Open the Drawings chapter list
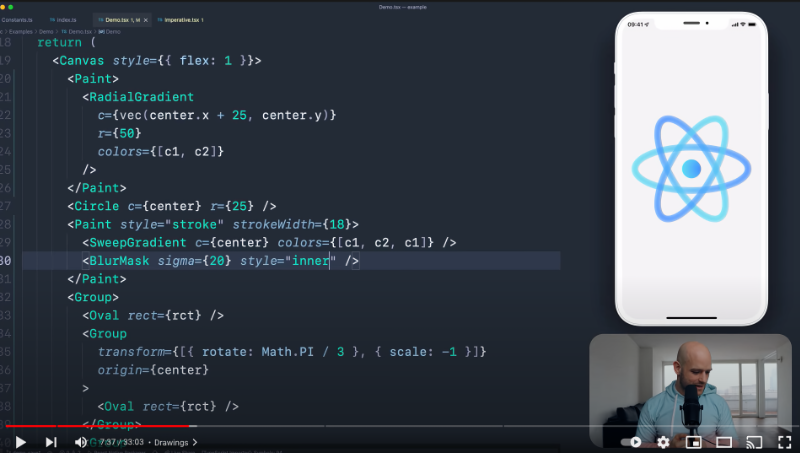 [176, 442]
